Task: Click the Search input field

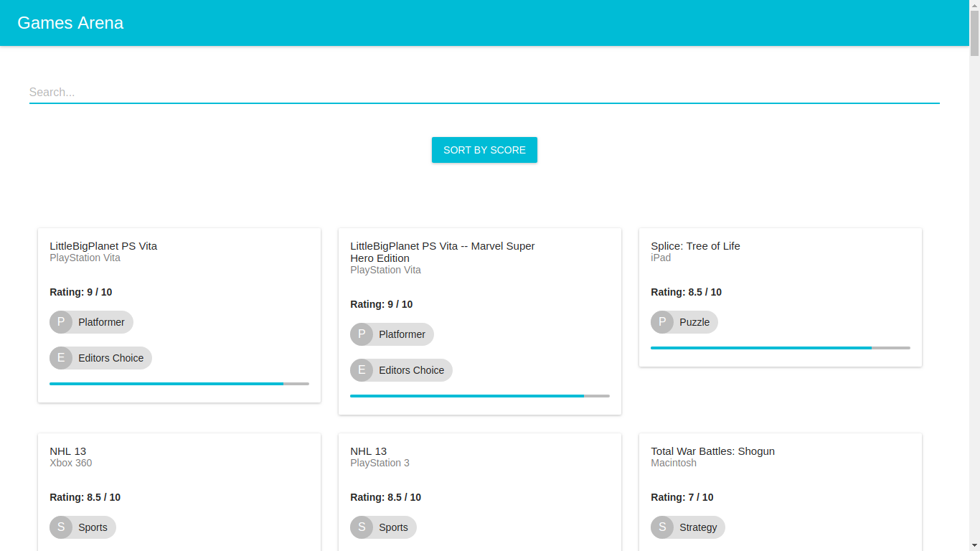Action: click(x=484, y=92)
